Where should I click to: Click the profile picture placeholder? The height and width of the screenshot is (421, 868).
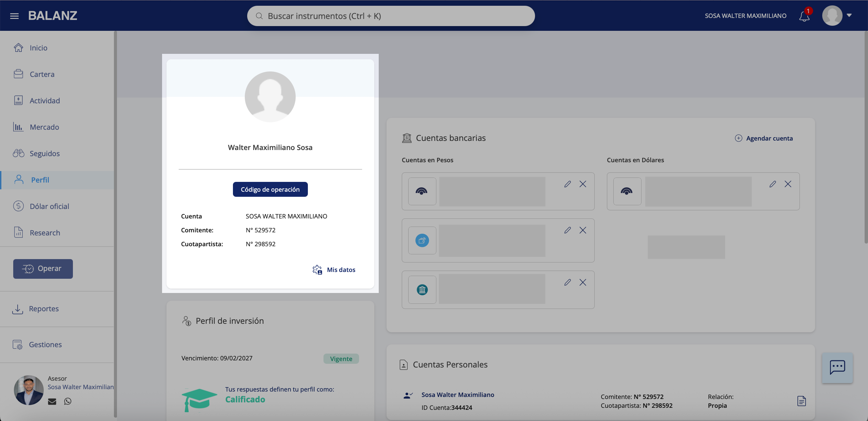(x=270, y=97)
